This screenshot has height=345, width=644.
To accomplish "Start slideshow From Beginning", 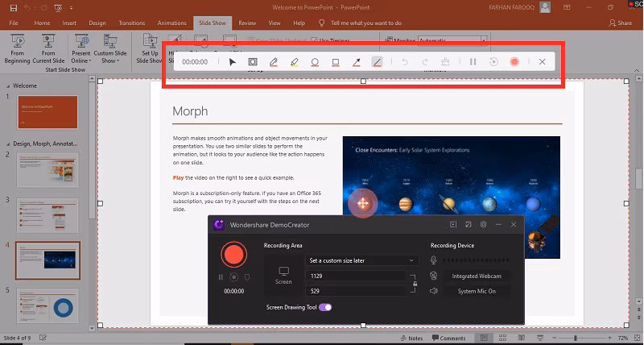I will pos(17,49).
